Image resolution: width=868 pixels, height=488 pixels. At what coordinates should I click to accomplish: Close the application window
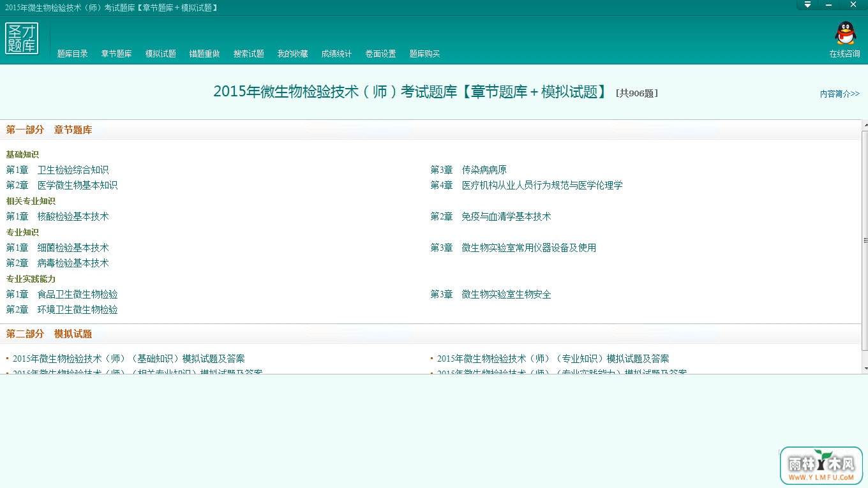[x=853, y=5]
